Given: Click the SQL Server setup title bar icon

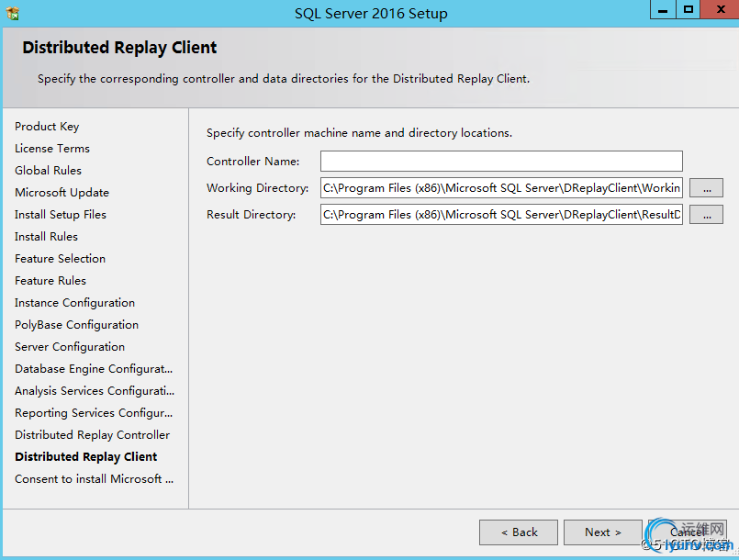Looking at the screenshot, I should coord(13,13).
